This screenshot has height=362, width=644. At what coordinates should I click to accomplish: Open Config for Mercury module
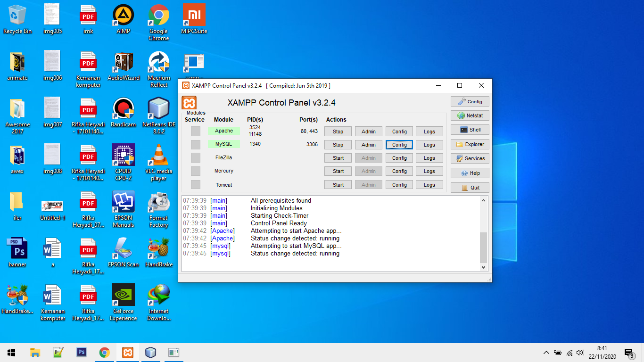pyautogui.click(x=399, y=171)
